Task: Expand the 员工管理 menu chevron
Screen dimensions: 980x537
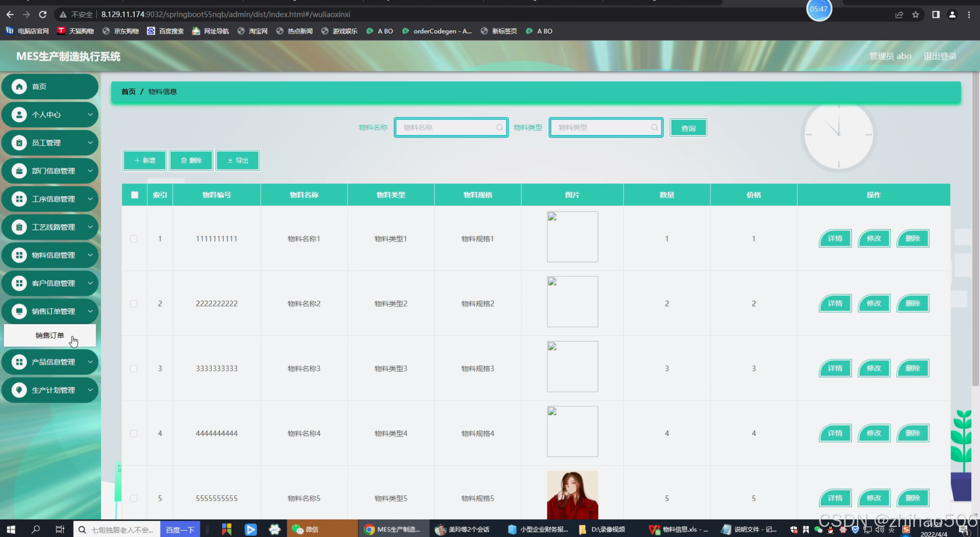Action: click(90, 143)
